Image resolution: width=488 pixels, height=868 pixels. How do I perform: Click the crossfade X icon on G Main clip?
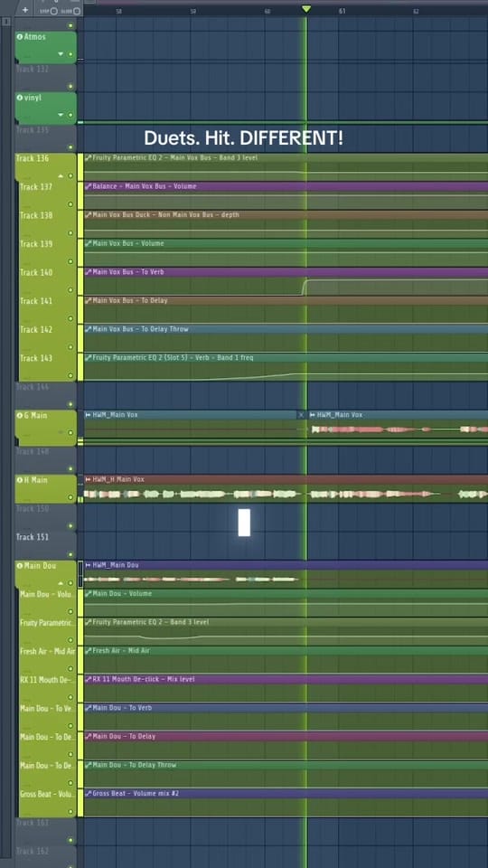tap(301, 415)
